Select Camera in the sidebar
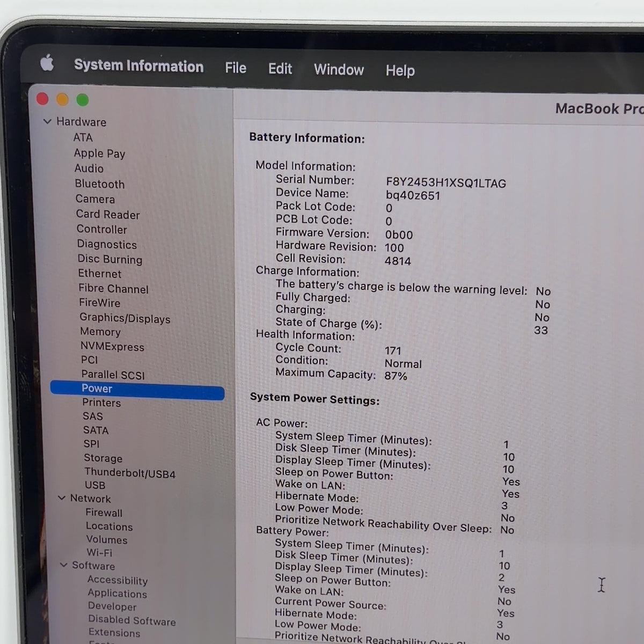 pyautogui.click(x=95, y=199)
